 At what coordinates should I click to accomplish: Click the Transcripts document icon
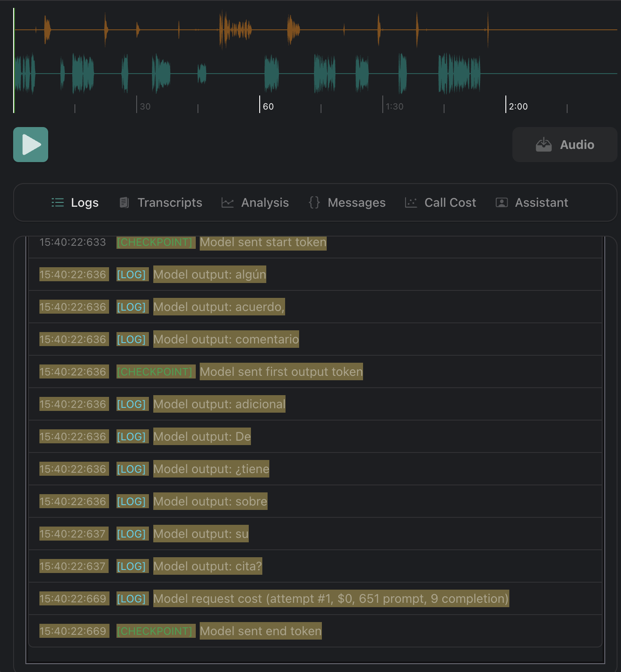pos(124,202)
